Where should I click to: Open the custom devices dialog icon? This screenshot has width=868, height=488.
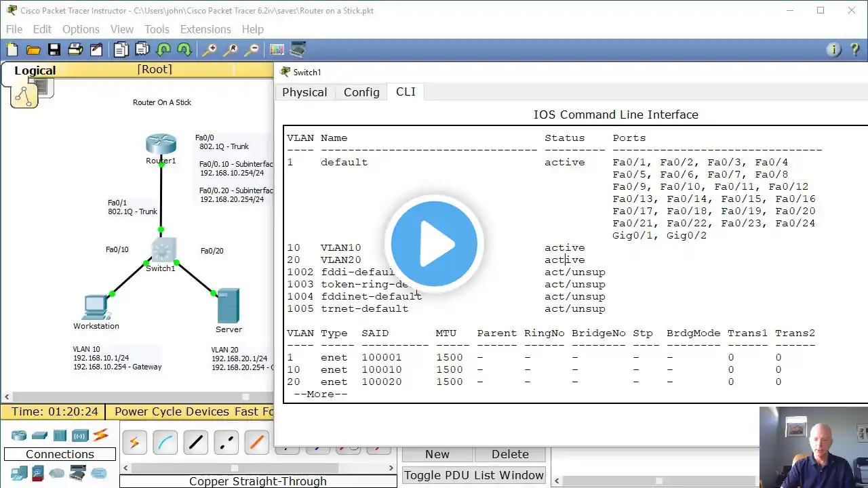coord(298,49)
